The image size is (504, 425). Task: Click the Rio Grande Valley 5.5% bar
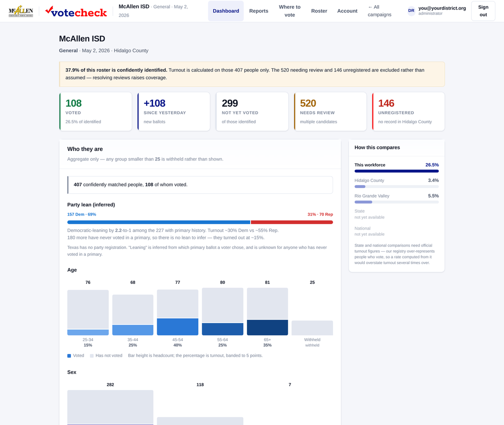pyautogui.click(x=396, y=202)
